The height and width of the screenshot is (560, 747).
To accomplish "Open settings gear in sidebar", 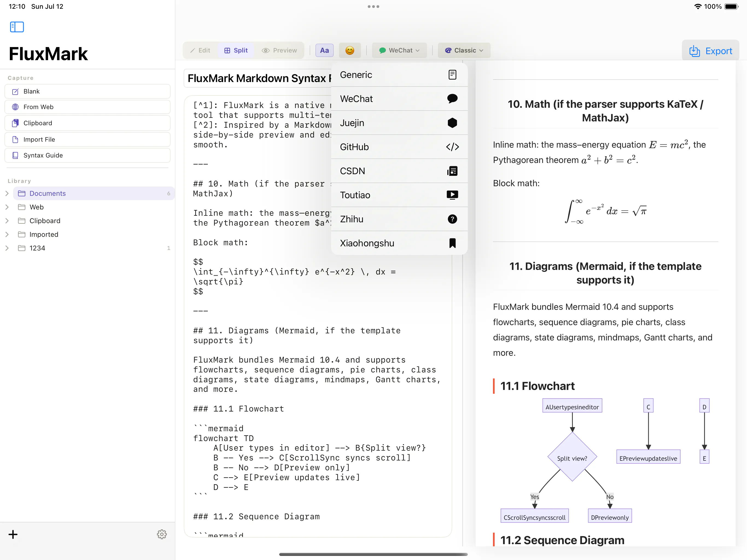I will click(162, 534).
